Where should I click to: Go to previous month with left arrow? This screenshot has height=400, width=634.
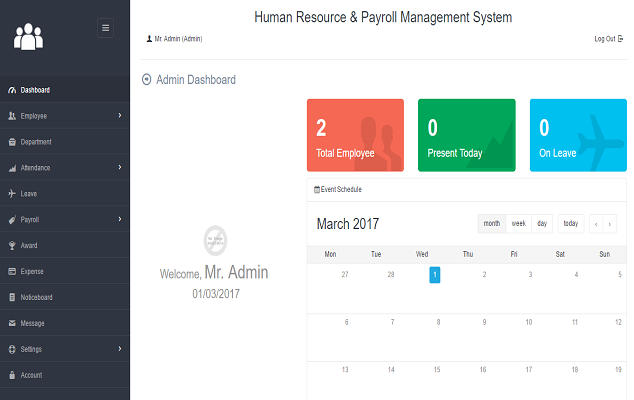(x=596, y=224)
